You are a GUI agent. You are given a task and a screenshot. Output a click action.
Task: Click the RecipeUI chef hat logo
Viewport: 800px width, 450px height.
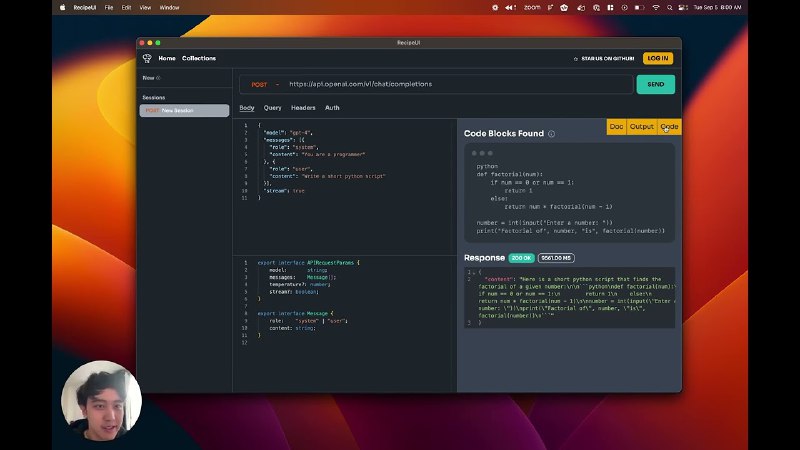coord(147,59)
